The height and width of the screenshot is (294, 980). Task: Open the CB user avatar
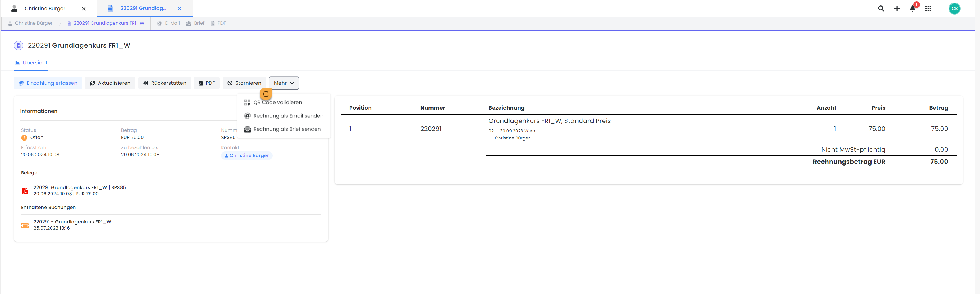click(x=954, y=9)
